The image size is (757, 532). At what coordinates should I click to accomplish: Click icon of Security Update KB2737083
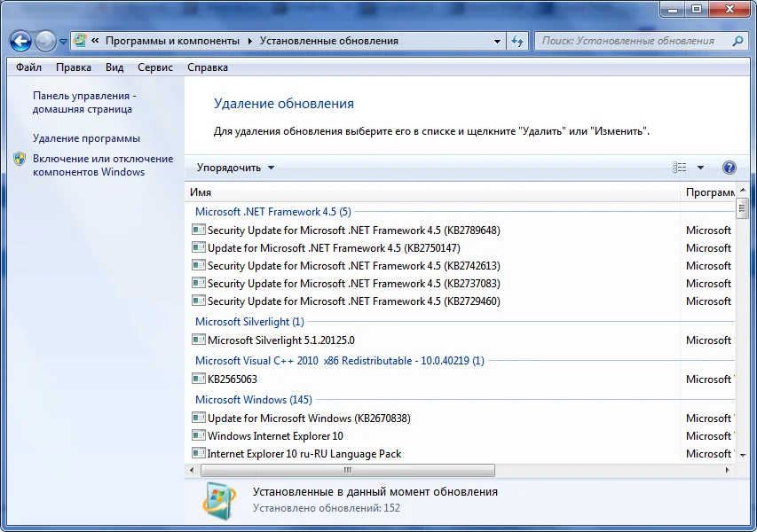pyautogui.click(x=199, y=283)
